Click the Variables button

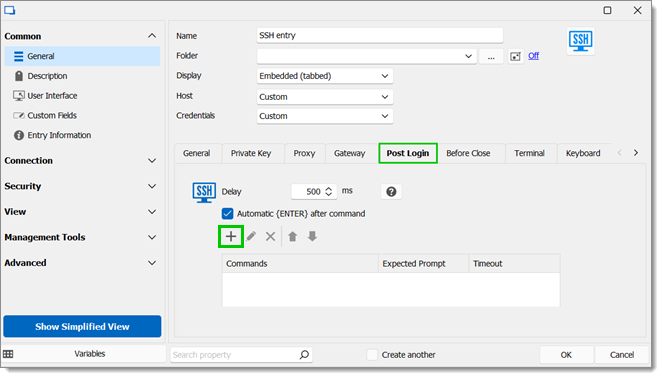coord(90,354)
